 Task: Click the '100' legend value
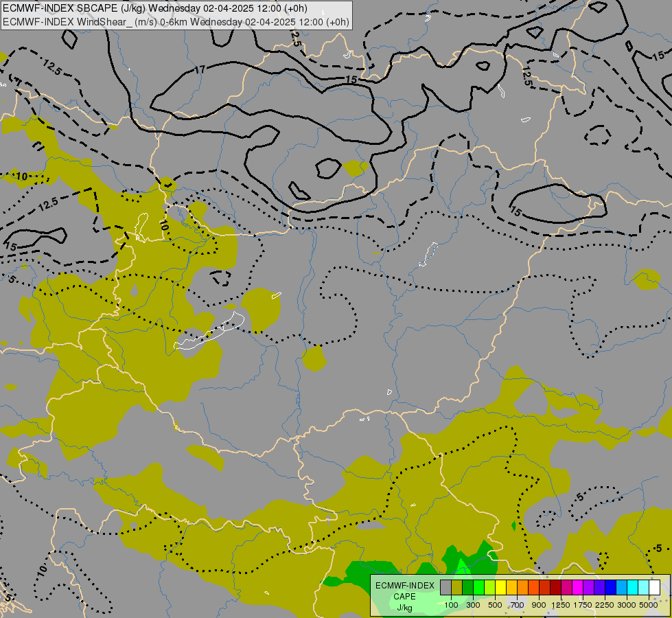click(x=451, y=605)
